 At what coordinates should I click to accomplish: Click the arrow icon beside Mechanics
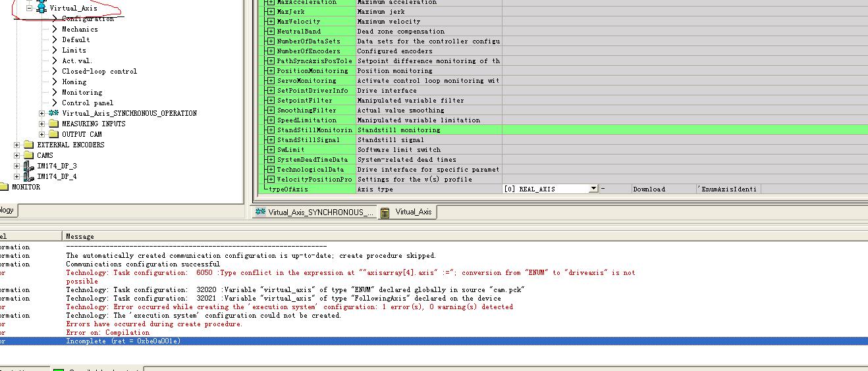pos(55,29)
